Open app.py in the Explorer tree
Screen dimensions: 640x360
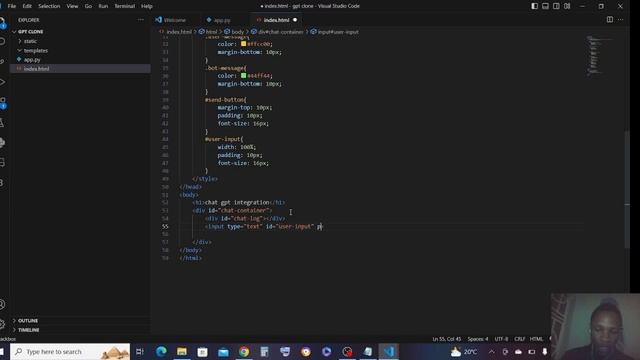click(x=32, y=60)
